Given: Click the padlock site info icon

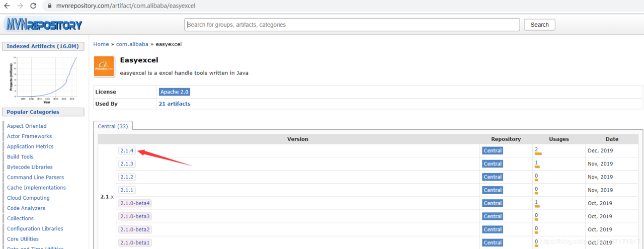Looking at the screenshot, I should point(49,6).
